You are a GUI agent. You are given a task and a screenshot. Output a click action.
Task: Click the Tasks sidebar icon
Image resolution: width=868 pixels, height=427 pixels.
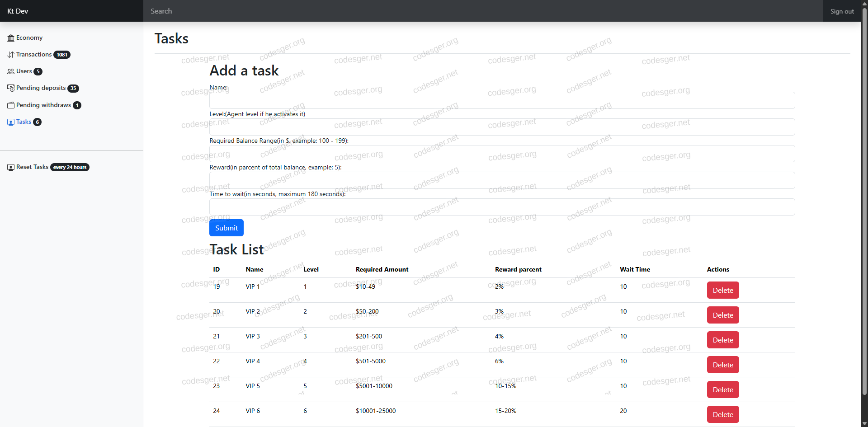click(x=11, y=122)
